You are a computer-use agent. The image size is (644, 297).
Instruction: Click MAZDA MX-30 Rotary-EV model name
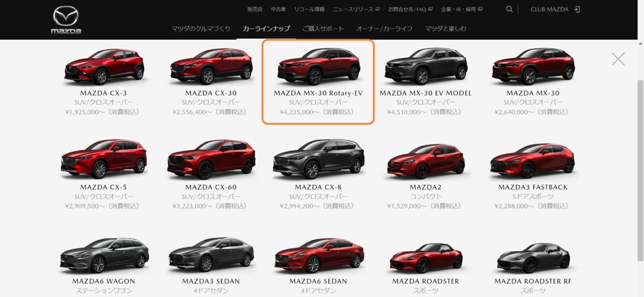click(x=318, y=93)
